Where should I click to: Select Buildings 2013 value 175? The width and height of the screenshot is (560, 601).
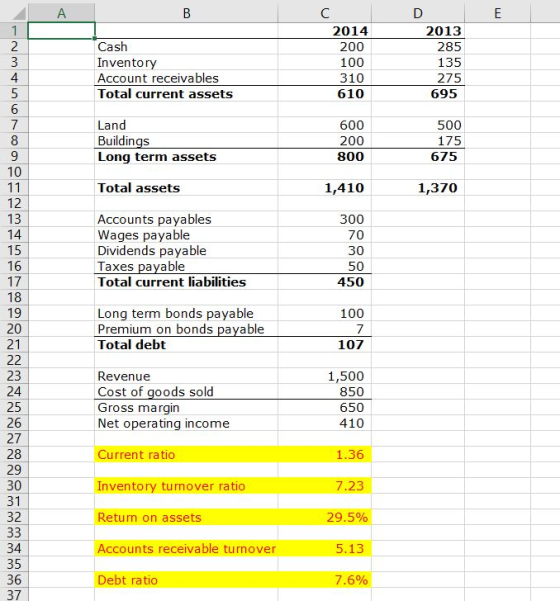point(418,141)
